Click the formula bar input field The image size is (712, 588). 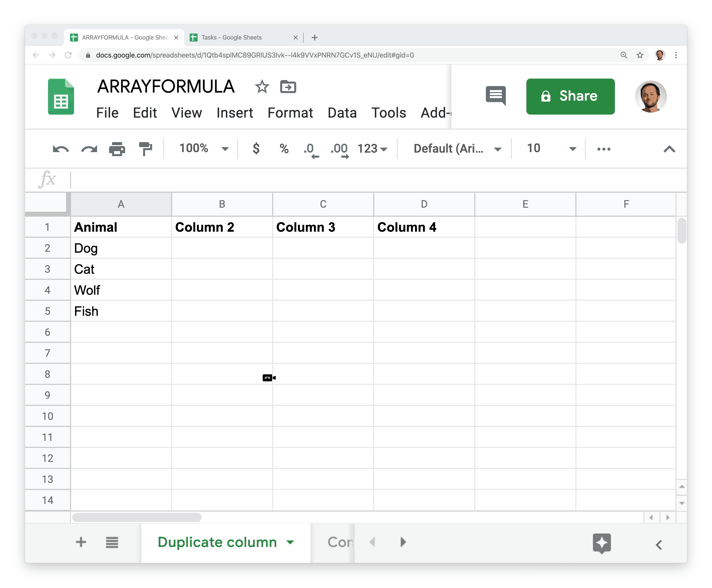pos(373,179)
